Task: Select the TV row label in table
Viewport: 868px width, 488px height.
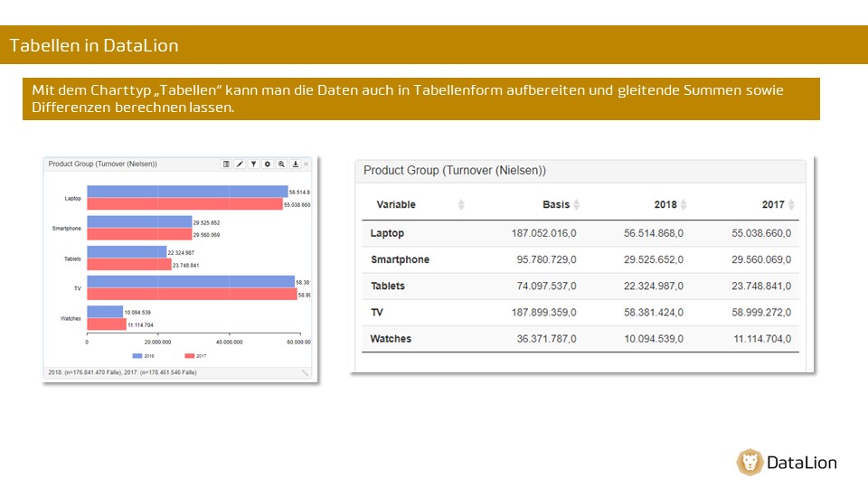Action: pyautogui.click(x=376, y=313)
